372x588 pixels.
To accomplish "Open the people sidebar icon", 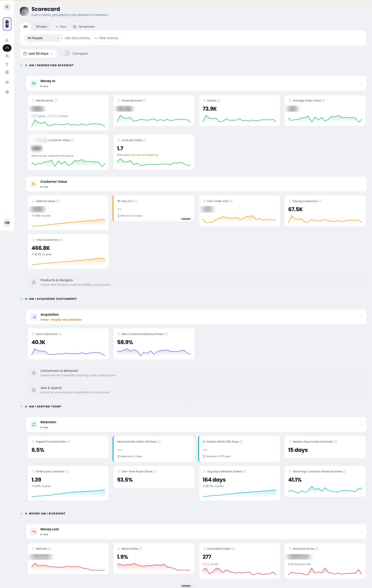I will click(7, 56).
